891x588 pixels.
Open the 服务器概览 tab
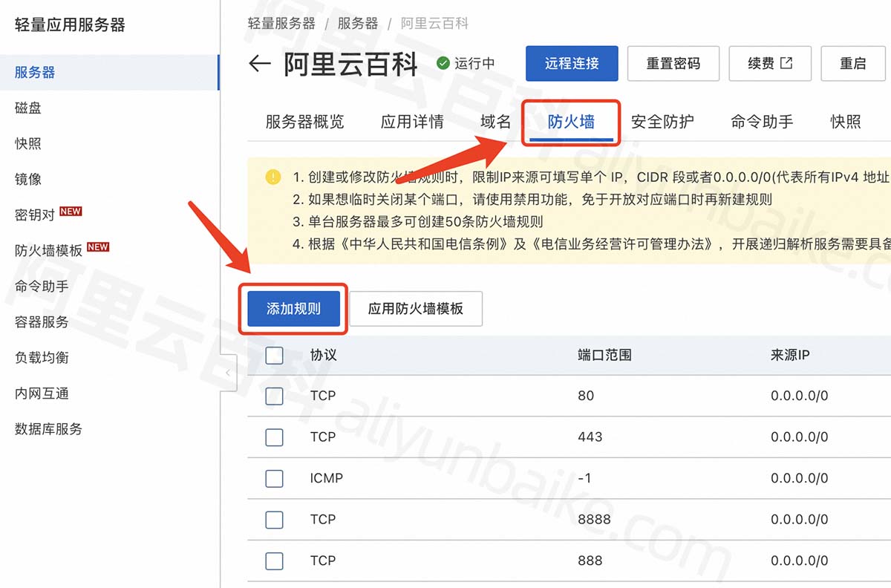coord(304,122)
